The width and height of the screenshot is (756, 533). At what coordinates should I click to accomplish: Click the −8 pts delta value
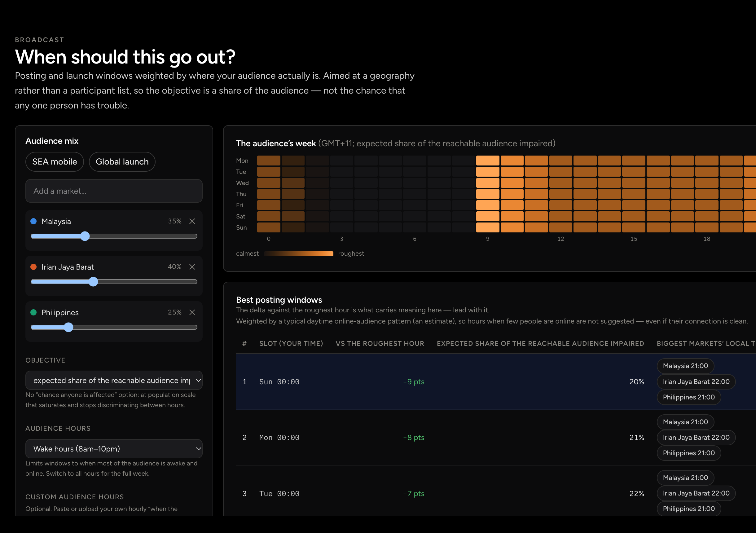(414, 438)
